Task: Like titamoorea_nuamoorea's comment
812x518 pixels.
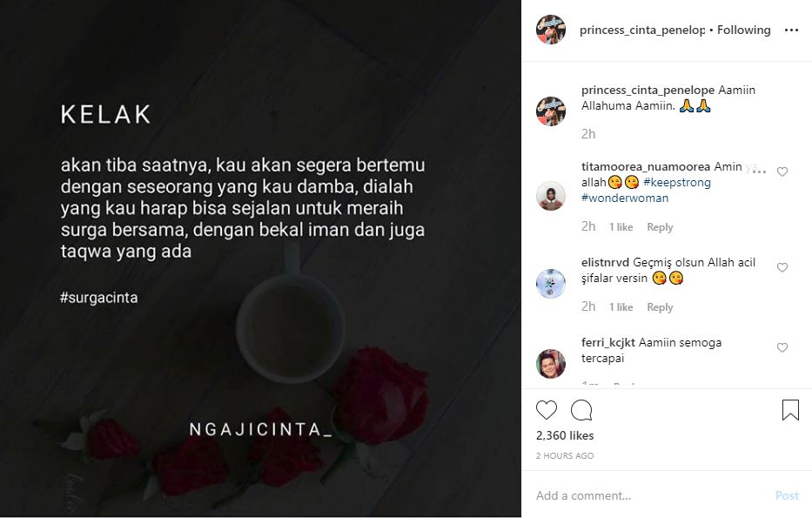Action: click(x=782, y=172)
